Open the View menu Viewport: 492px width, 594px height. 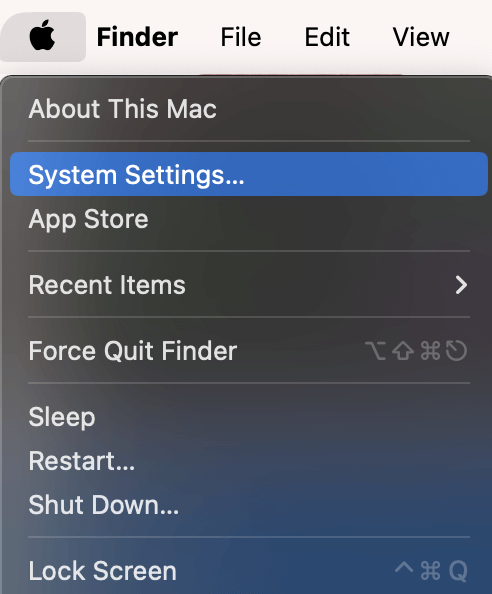coord(421,37)
